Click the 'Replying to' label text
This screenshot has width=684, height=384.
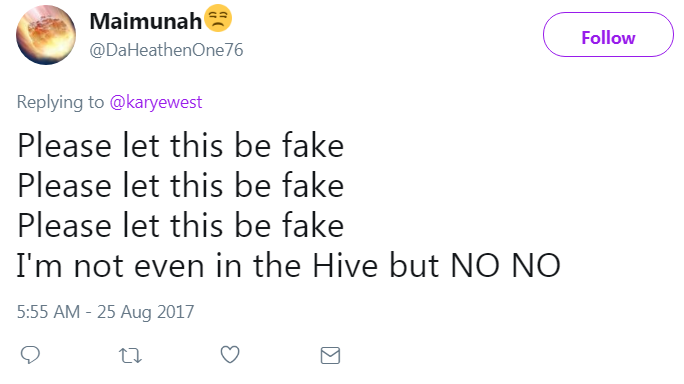pos(60,102)
